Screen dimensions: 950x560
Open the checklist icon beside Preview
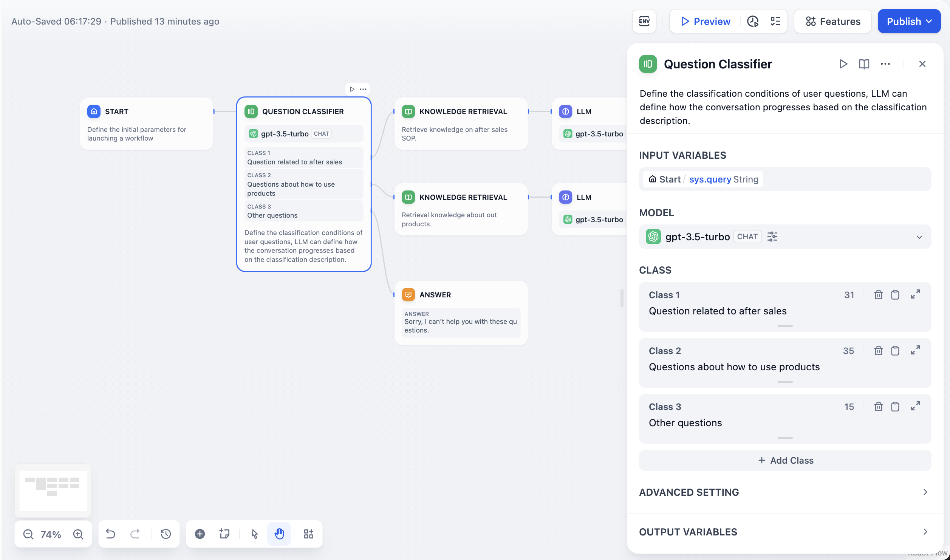pyautogui.click(x=775, y=22)
